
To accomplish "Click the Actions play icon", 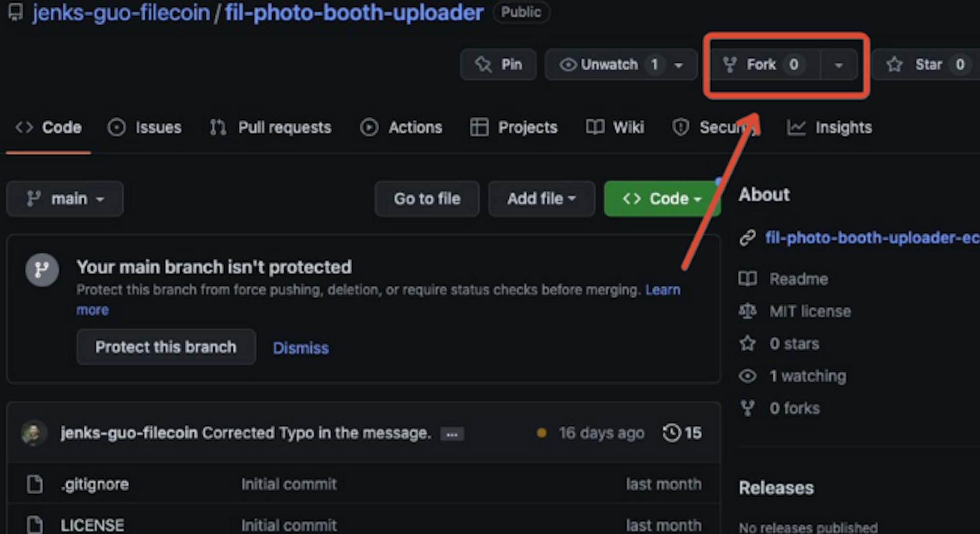I will 369,128.
